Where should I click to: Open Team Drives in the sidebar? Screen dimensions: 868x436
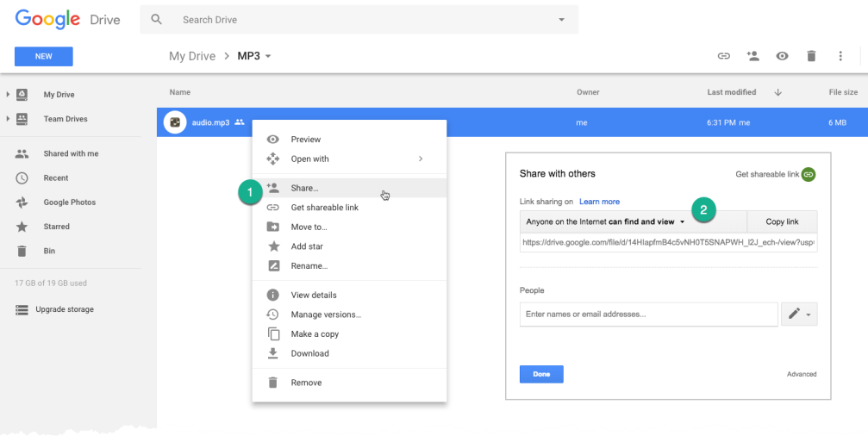pyautogui.click(x=66, y=119)
